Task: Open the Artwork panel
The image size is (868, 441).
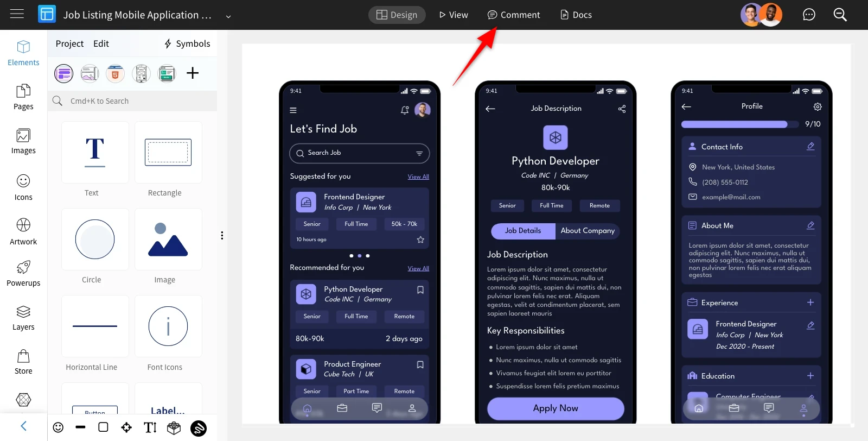Action: point(23,232)
